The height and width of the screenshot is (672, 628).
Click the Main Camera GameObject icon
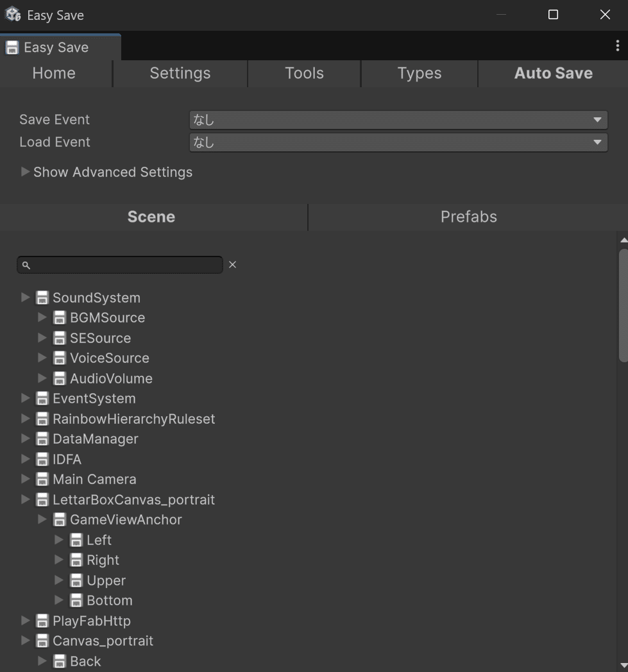point(42,479)
